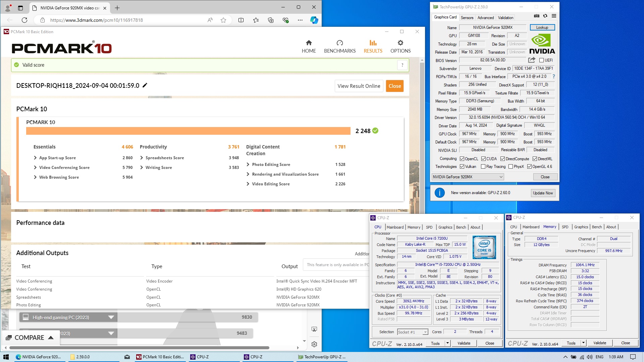Open Windows Start menu
Screen dimensions: 644x362
[x=6, y=357]
